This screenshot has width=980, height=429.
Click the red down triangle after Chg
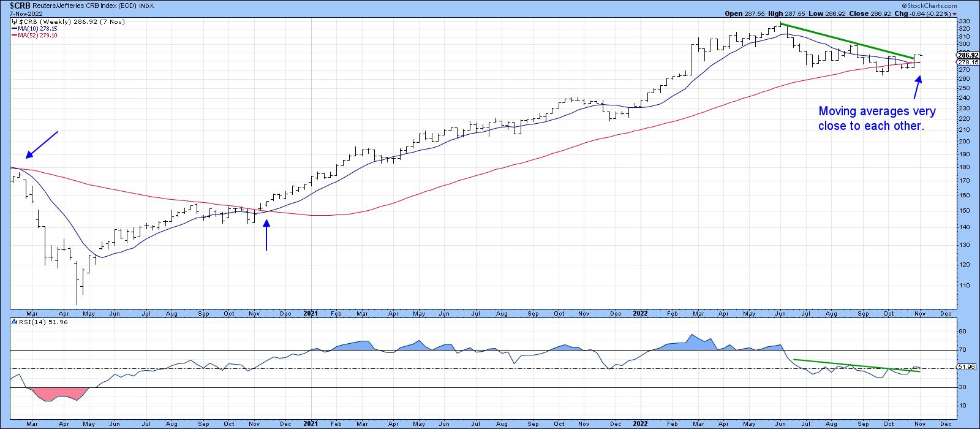tap(955, 13)
